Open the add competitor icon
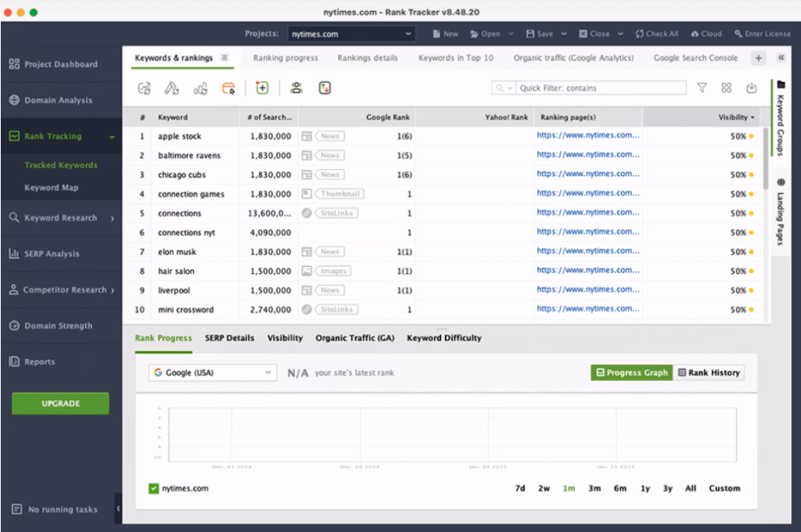The image size is (801, 532). [297, 88]
